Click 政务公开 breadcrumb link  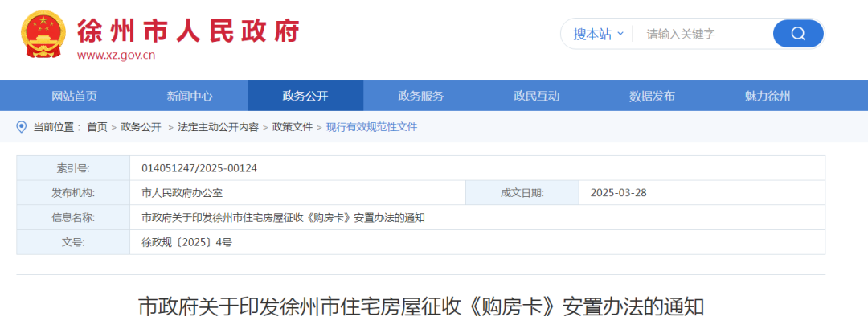tap(141, 127)
